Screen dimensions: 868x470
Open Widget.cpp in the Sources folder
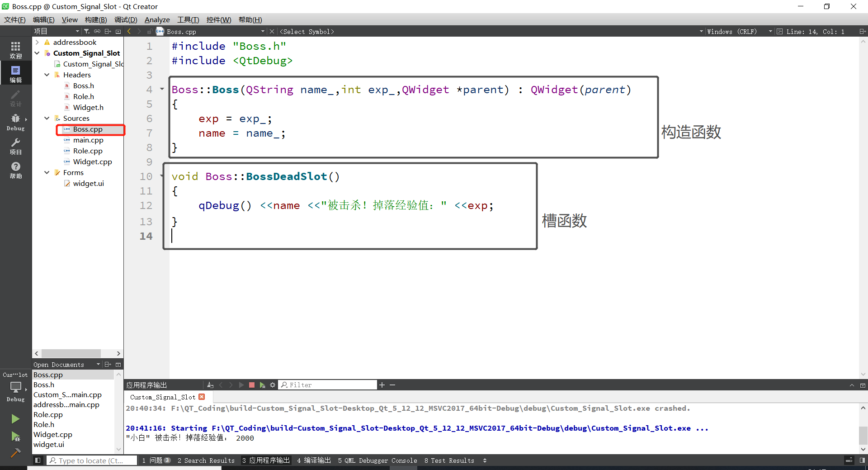(x=93, y=161)
